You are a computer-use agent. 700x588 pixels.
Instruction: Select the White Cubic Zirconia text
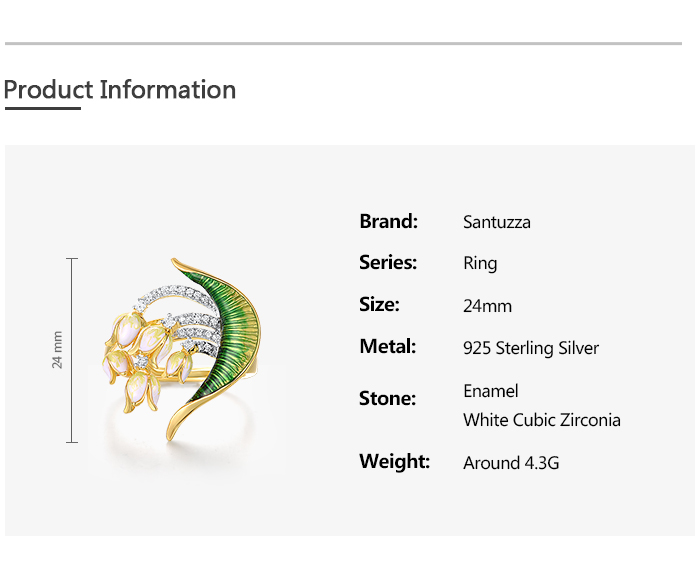coord(542,420)
